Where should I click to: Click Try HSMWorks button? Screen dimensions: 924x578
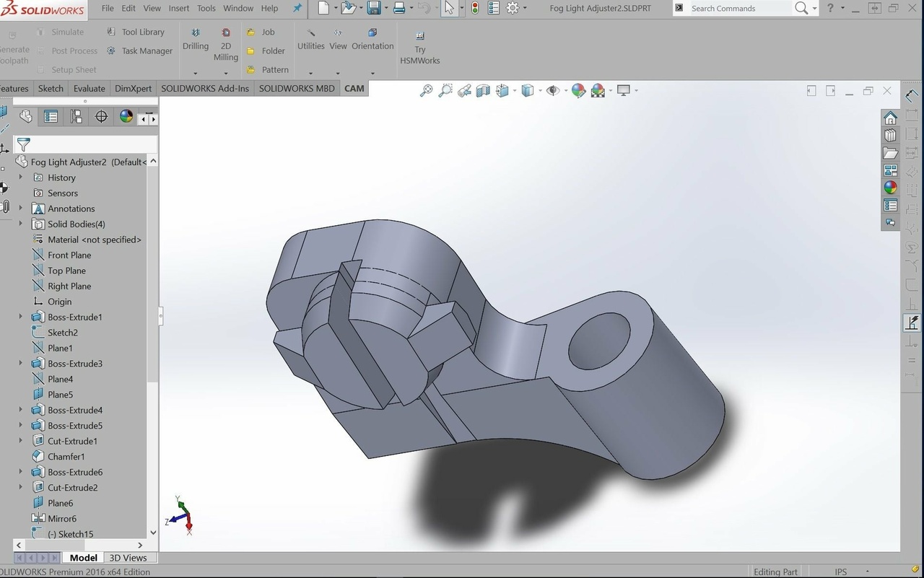(x=419, y=48)
